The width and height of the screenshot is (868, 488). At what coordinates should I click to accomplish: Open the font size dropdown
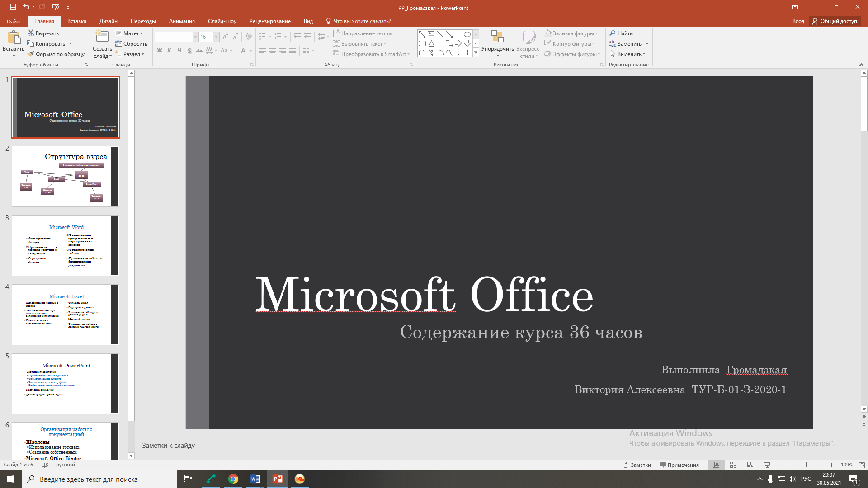click(217, 37)
